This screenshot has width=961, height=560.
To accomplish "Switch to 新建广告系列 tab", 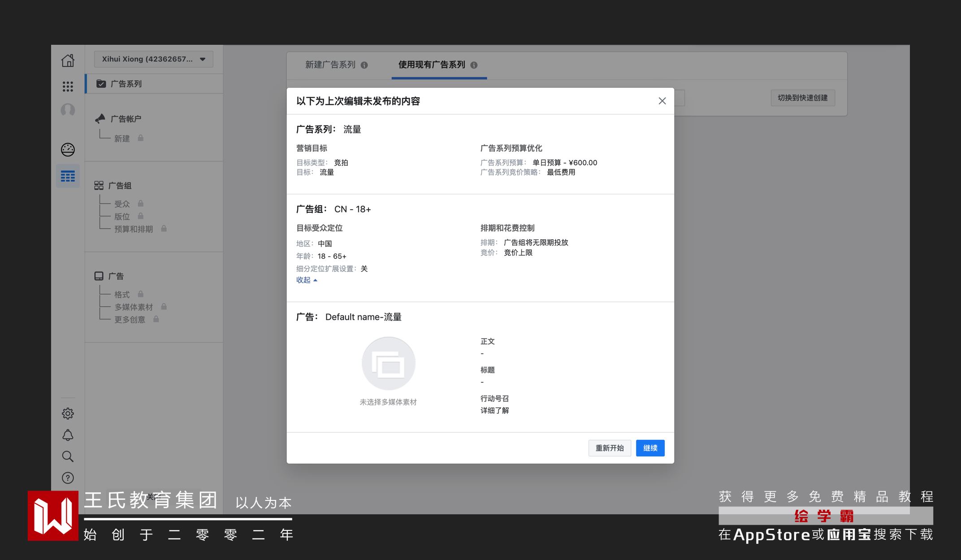I will coord(330,65).
